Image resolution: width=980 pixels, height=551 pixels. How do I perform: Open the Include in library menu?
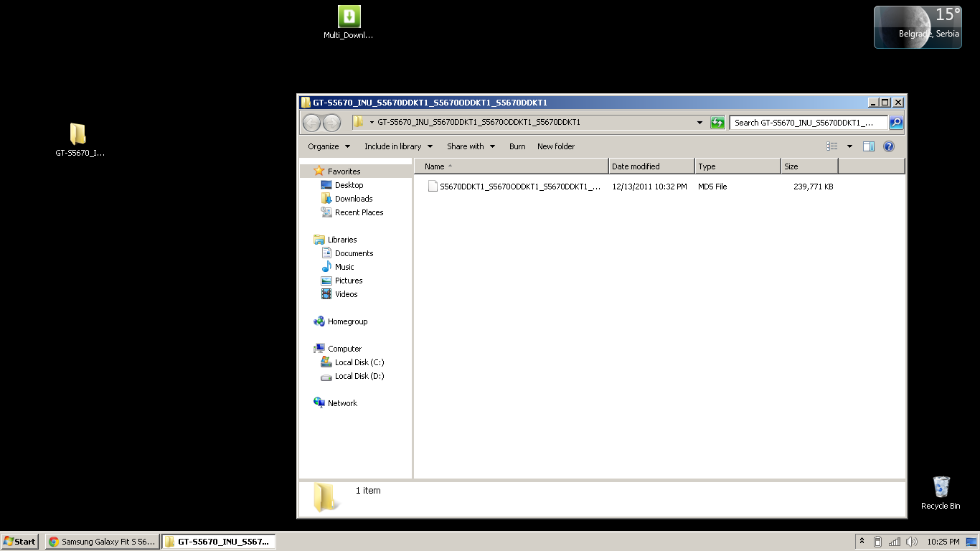pyautogui.click(x=398, y=146)
